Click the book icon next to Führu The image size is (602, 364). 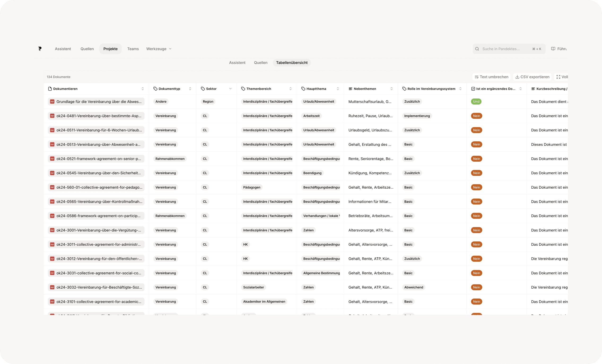[553, 49]
